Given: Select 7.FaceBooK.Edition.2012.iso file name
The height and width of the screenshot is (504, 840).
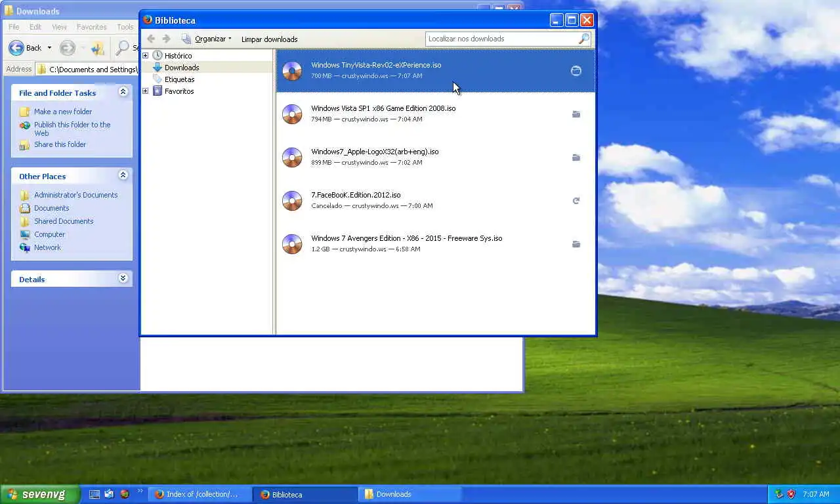Looking at the screenshot, I should coord(356,195).
